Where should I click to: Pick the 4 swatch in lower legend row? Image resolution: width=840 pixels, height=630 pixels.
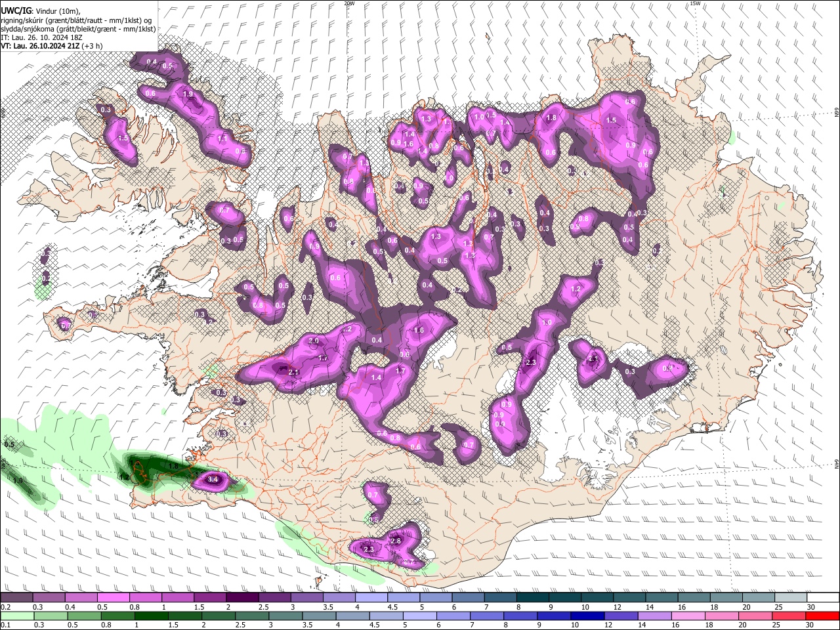click(352, 616)
